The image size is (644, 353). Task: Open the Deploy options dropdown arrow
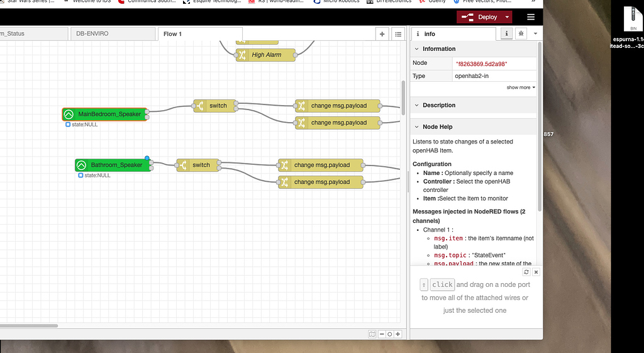(x=508, y=17)
